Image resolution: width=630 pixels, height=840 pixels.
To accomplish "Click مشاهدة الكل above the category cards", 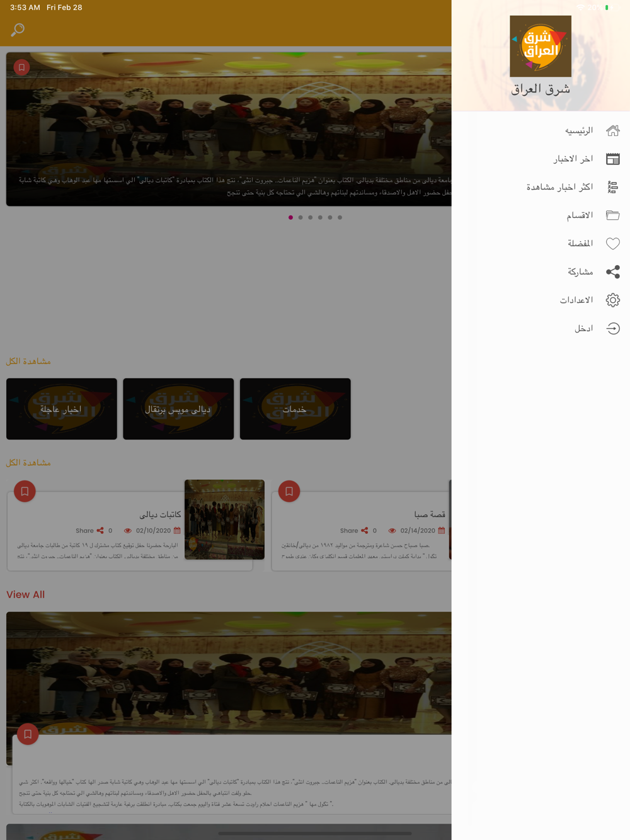I will [28, 361].
